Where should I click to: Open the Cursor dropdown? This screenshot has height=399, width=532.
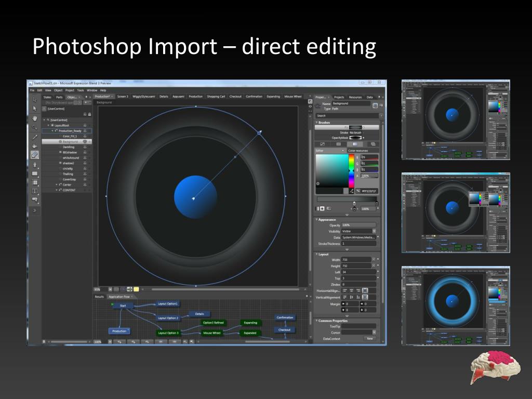tap(374, 332)
